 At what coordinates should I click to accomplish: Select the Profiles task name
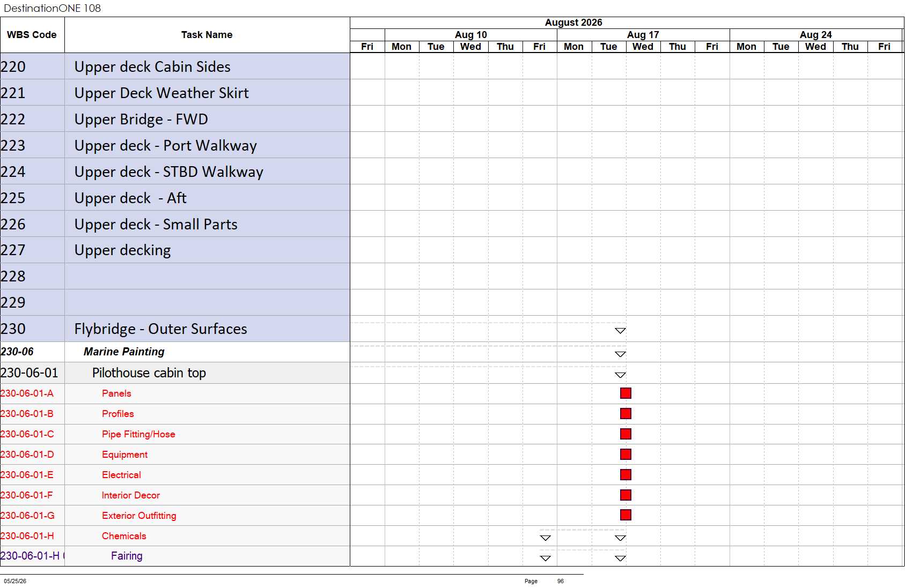[x=118, y=414]
